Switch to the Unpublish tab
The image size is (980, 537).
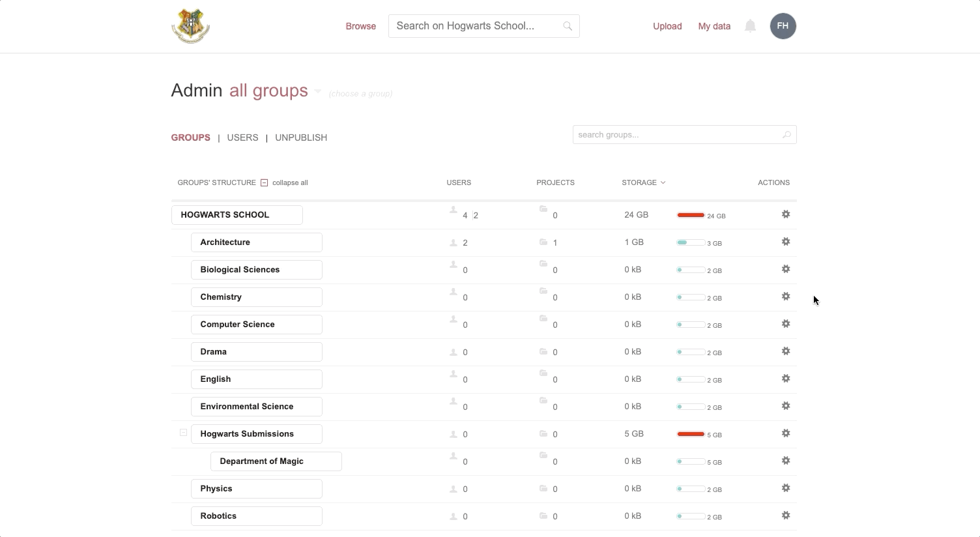tap(301, 138)
